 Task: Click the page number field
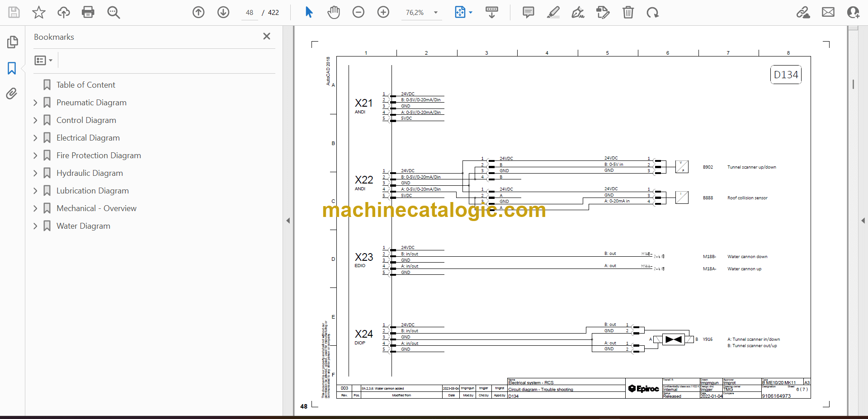click(250, 13)
